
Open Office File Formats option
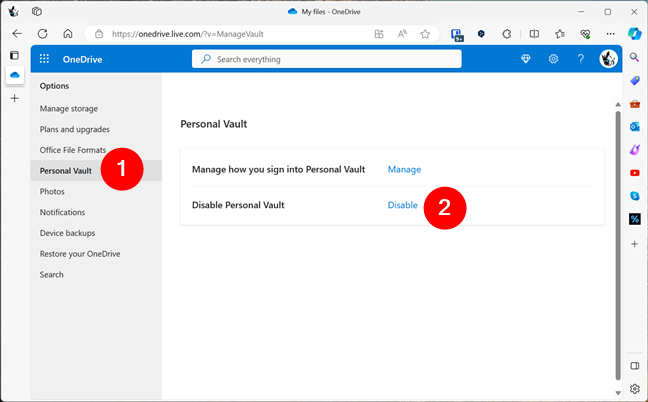73,150
